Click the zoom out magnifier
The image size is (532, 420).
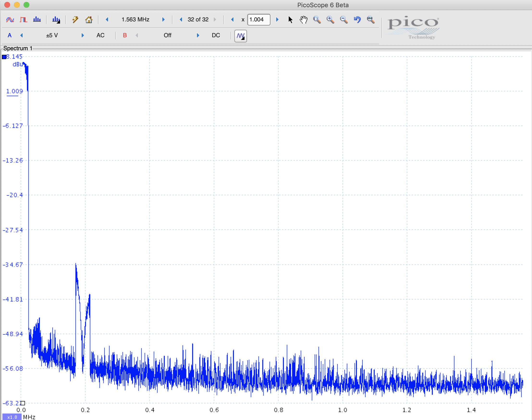pyautogui.click(x=344, y=20)
